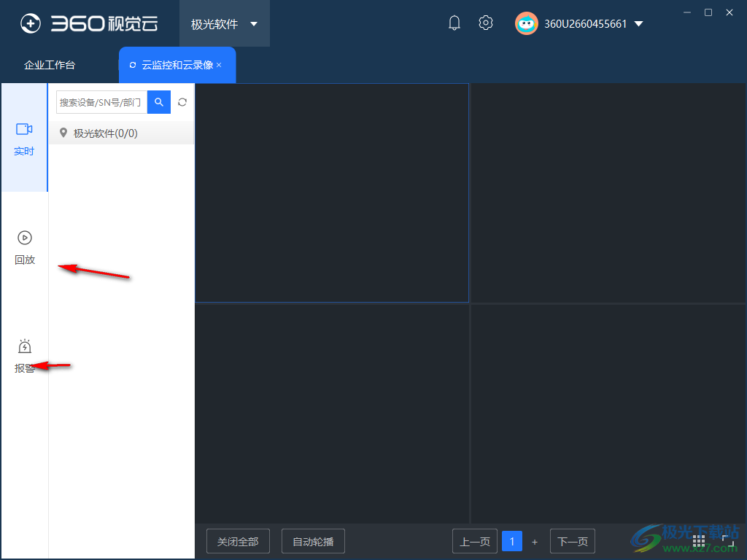
Task: Start 自动轮播 auto rotation
Action: (313, 542)
